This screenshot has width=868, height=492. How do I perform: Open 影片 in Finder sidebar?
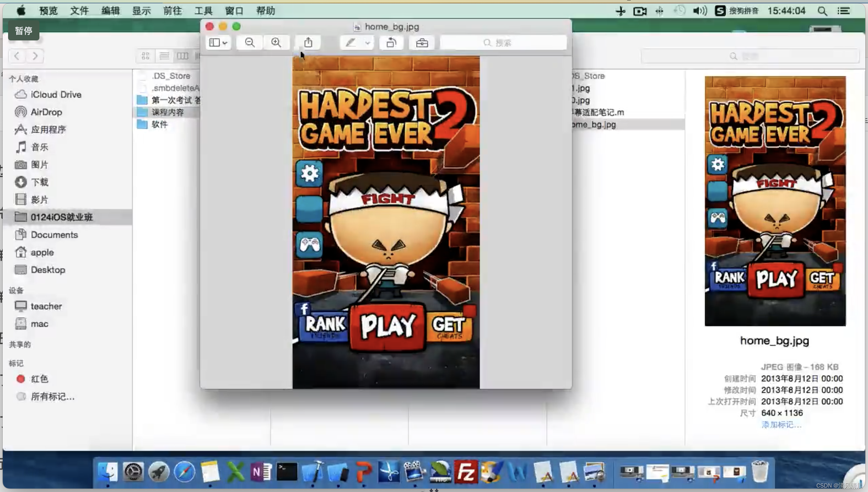point(39,200)
